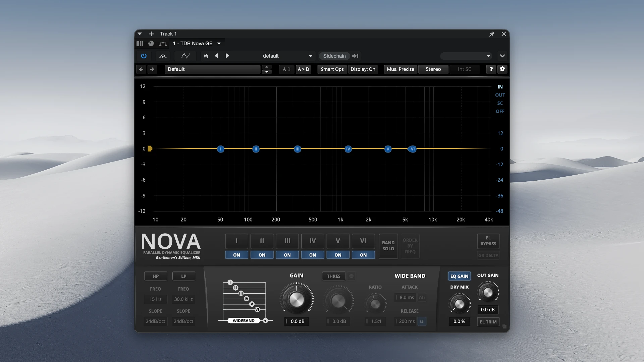Select band III node on EQ graph
Screen dimensions: 644x362
click(298, 149)
